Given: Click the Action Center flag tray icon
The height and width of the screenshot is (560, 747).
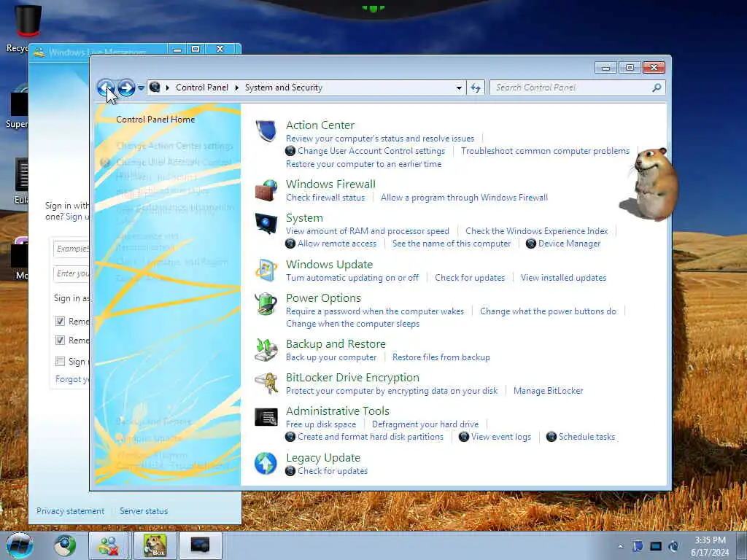Looking at the screenshot, I should coord(638,546).
